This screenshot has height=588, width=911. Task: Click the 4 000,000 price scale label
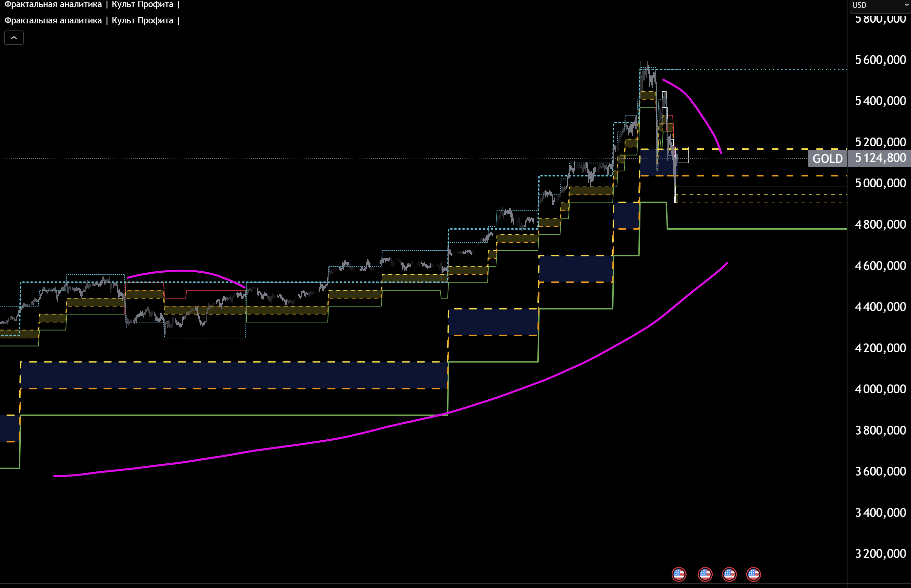(x=880, y=389)
